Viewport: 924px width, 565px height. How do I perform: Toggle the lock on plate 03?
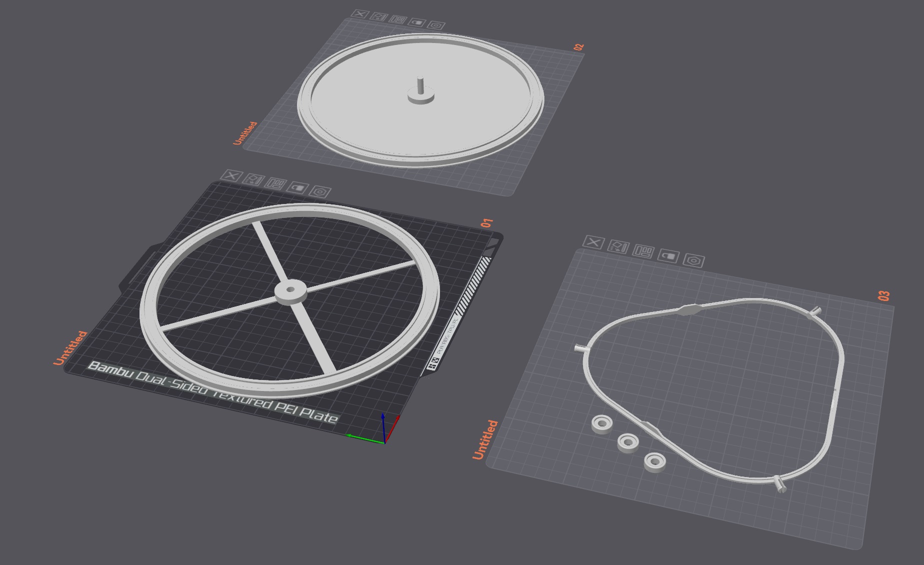point(668,256)
